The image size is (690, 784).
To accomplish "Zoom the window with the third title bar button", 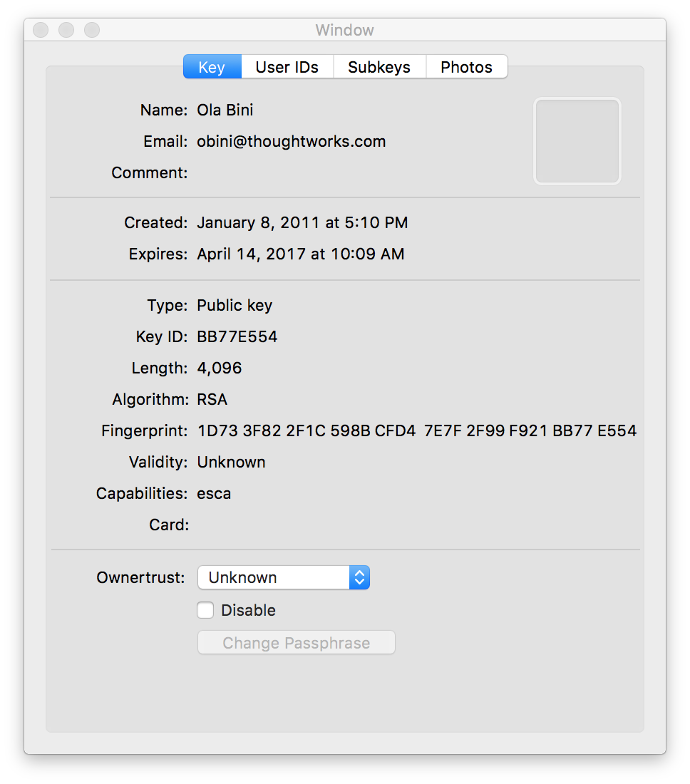I will (92, 30).
